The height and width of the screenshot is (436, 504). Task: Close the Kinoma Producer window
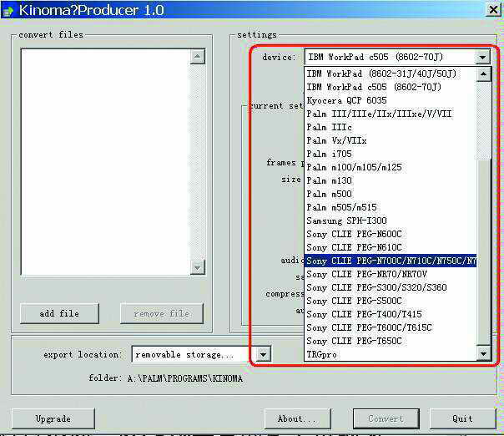pos(493,9)
